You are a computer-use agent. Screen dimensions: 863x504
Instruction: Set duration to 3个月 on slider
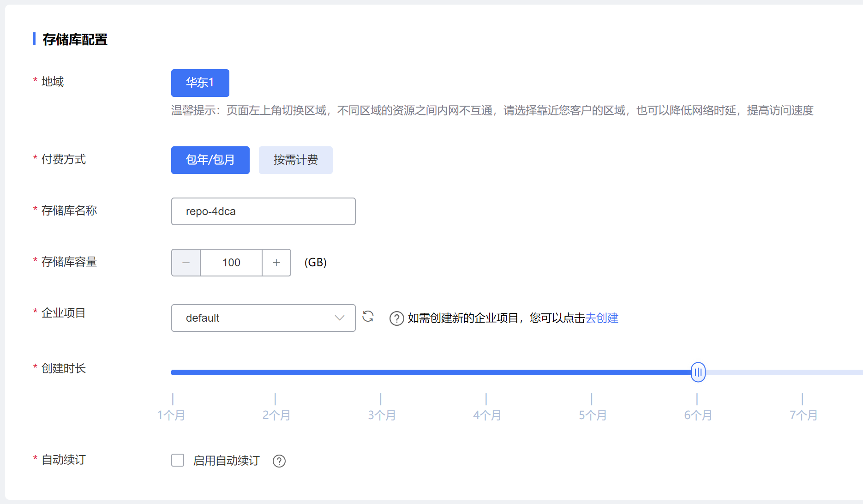pyautogui.click(x=382, y=415)
